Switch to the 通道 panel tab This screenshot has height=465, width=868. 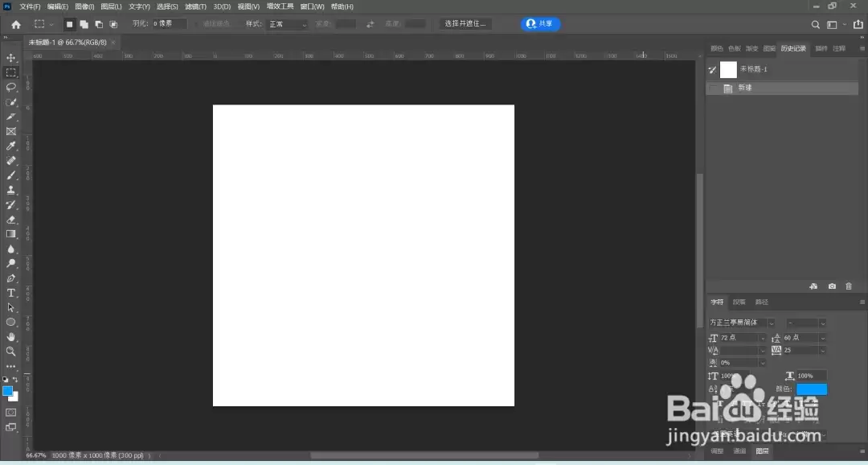pyautogui.click(x=739, y=451)
